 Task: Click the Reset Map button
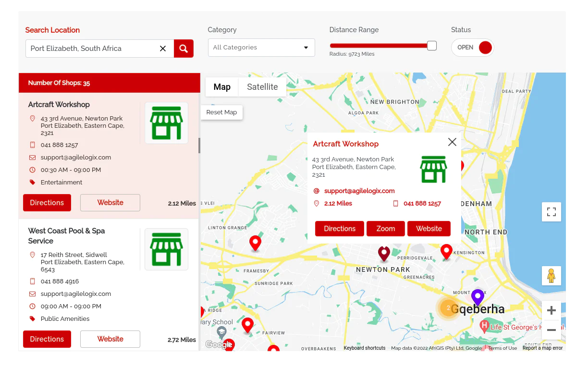[x=221, y=112]
